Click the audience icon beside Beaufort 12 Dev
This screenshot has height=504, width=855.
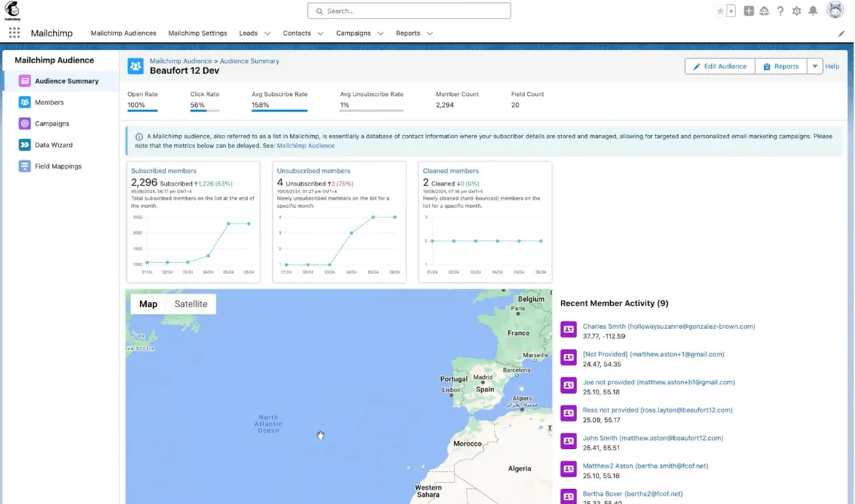click(135, 66)
